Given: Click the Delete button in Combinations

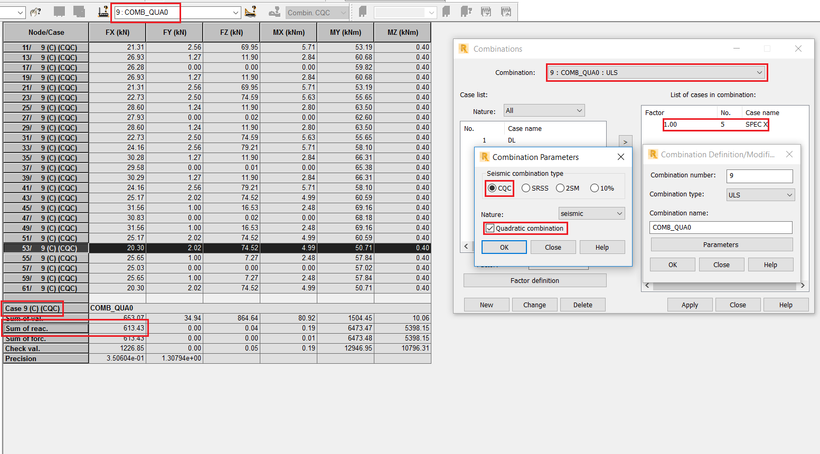Looking at the screenshot, I should (583, 305).
